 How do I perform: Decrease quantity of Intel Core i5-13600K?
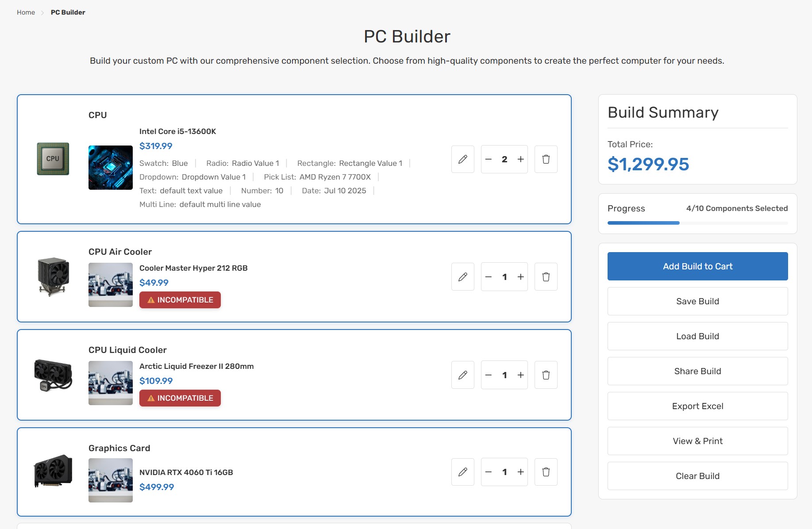(x=489, y=159)
